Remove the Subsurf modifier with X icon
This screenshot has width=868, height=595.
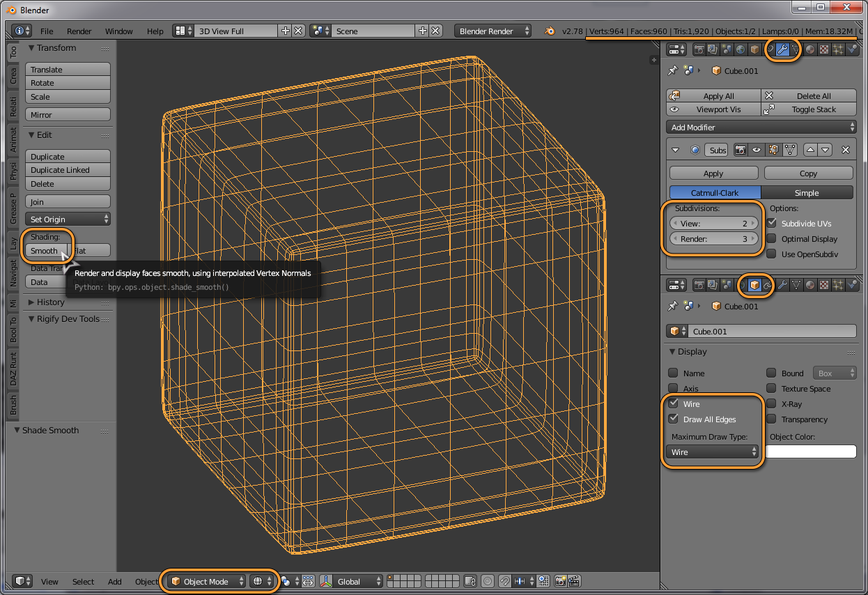(845, 150)
